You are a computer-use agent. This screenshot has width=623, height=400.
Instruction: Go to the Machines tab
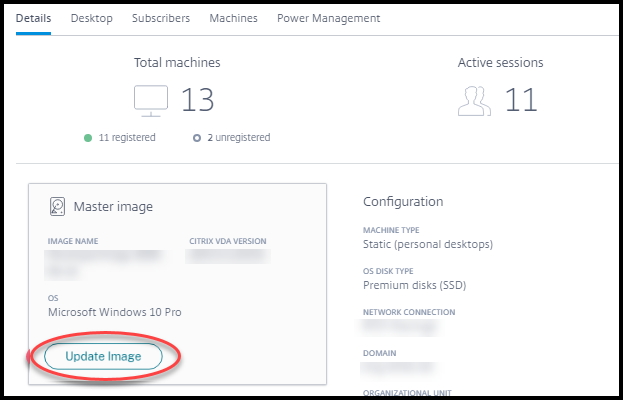234,18
